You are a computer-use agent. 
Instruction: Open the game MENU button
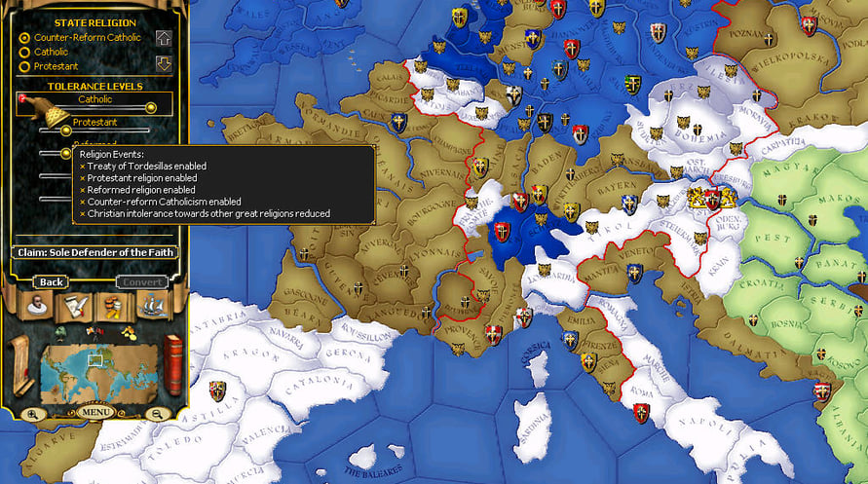coord(95,412)
